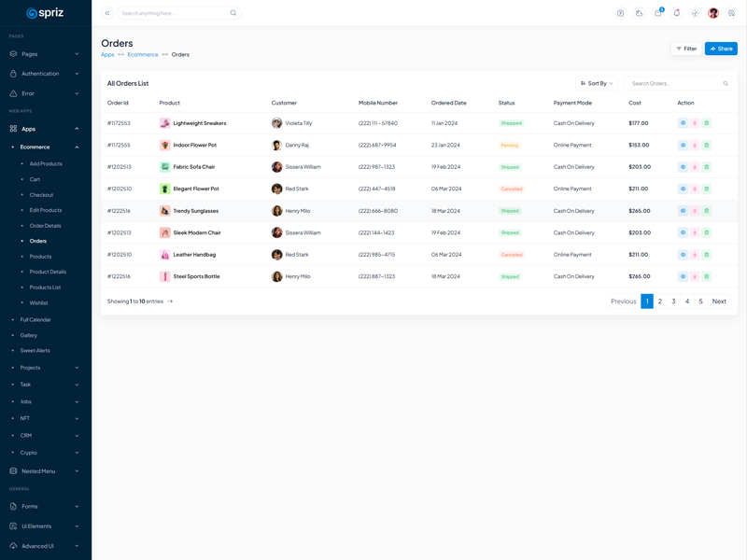Image resolution: width=747 pixels, height=560 pixels.
Task: Show Trendy Sunglasses order details via eye icon
Action: point(683,211)
